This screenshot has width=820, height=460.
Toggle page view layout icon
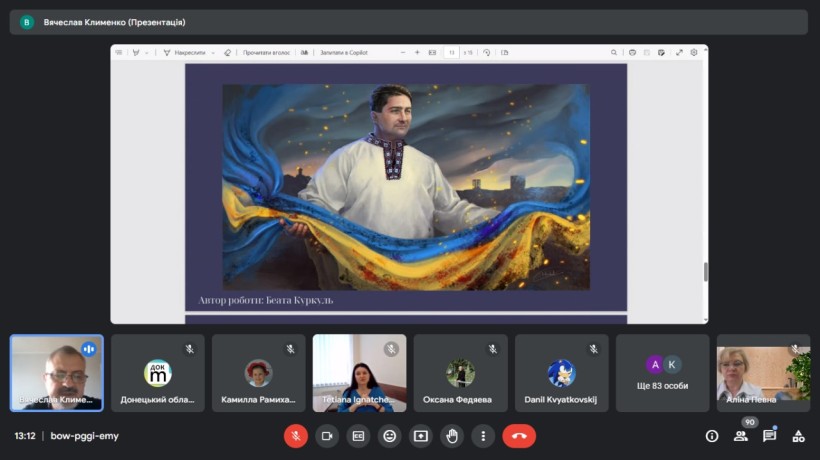[x=505, y=53]
